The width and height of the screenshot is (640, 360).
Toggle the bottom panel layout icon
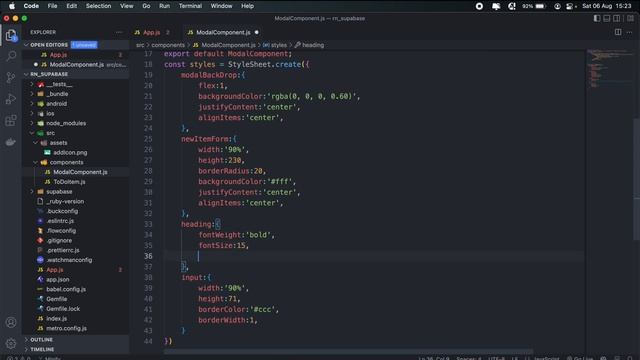tap(607, 18)
